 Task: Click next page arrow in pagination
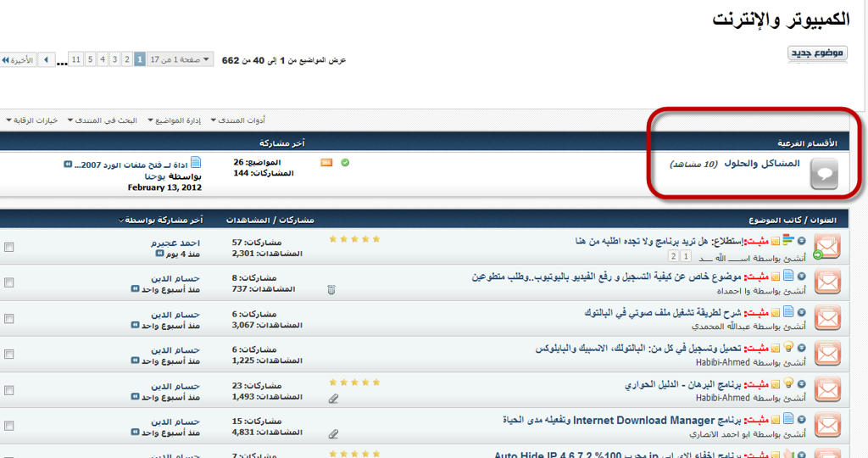[46, 59]
